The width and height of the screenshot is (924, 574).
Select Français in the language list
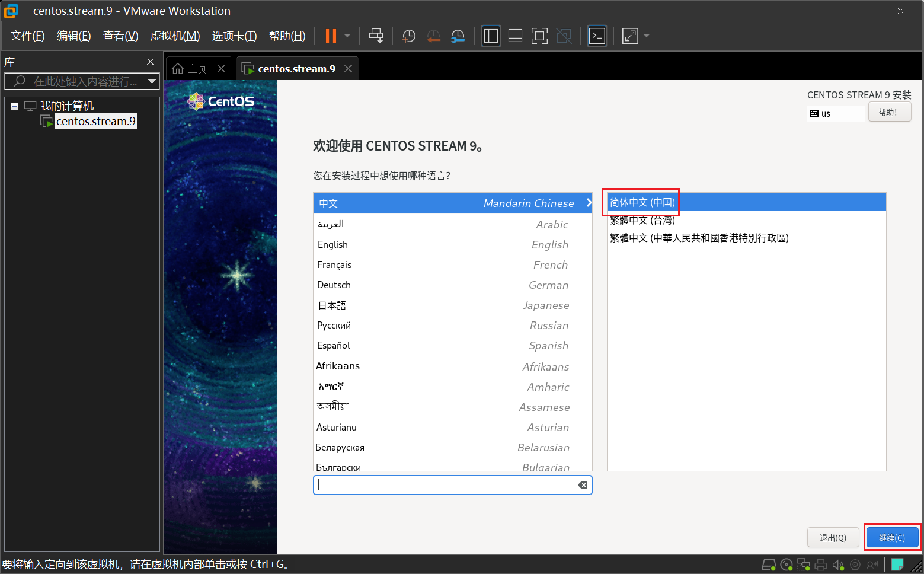453,264
